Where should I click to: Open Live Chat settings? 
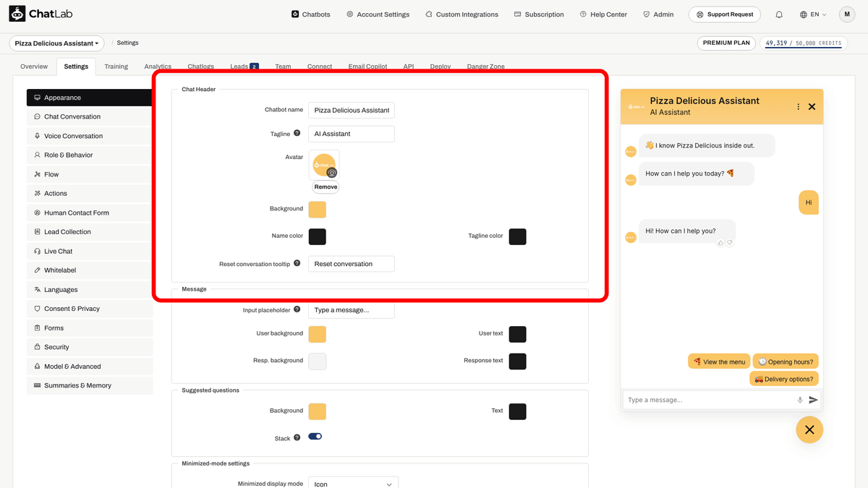click(x=90, y=251)
